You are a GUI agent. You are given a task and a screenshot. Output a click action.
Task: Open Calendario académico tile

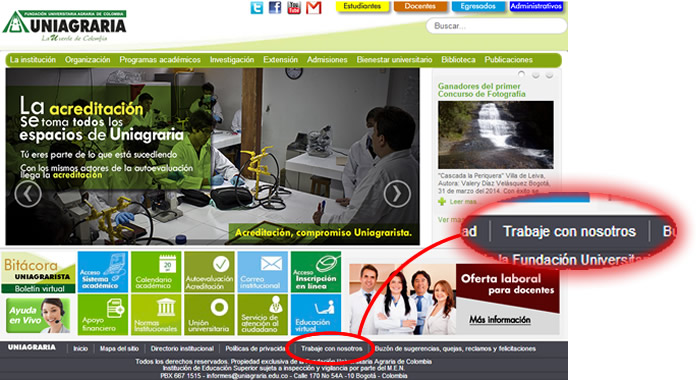156,272
